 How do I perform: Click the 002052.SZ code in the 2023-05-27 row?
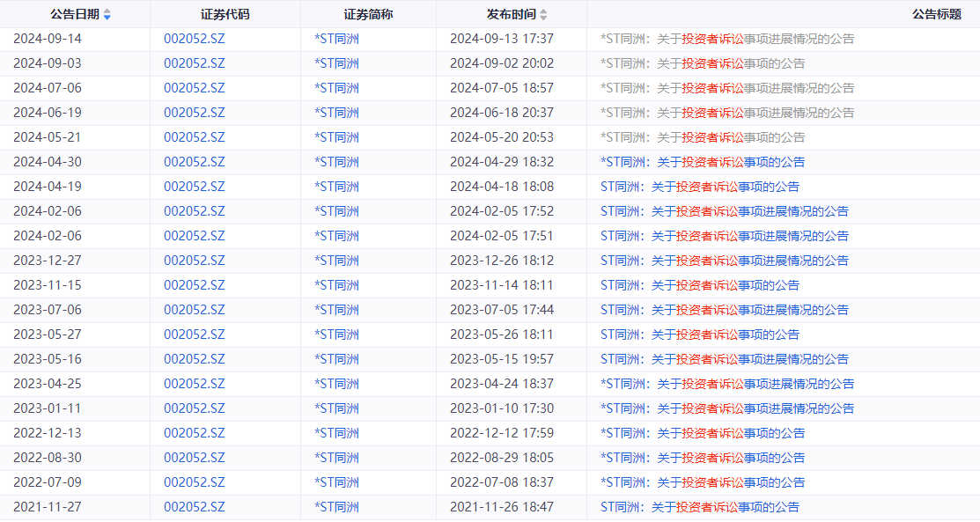(x=195, y=335)
